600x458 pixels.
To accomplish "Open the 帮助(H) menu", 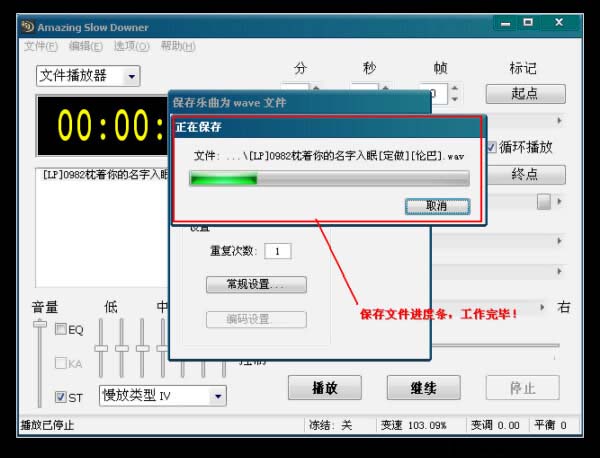I will click(178, 46).
